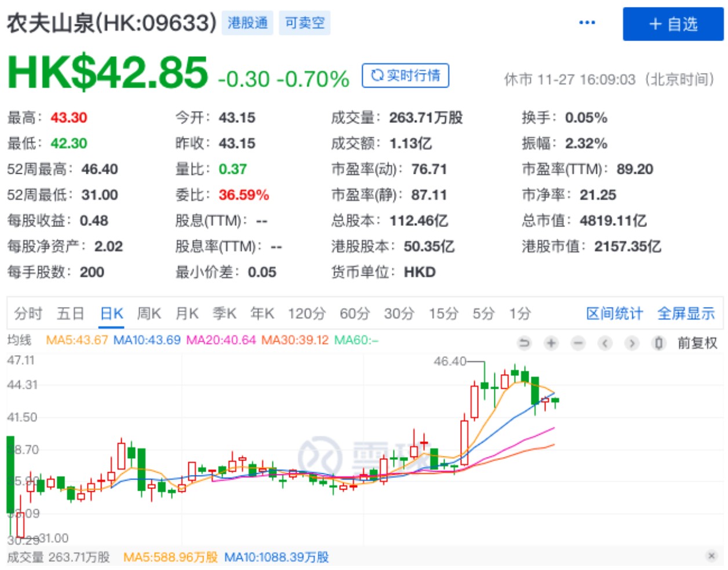
Task: Click the 最高 value 43.30
Action: 68,118
